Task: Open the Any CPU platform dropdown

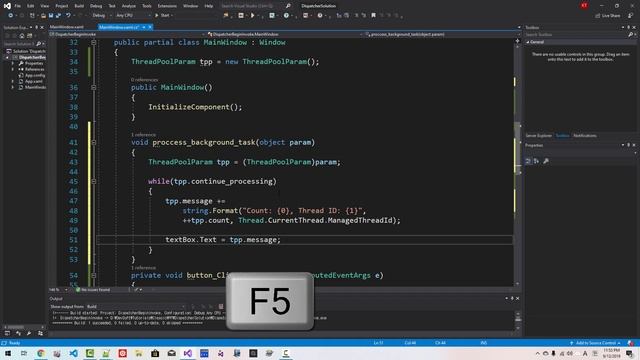Action: click(x=133, y=16)
